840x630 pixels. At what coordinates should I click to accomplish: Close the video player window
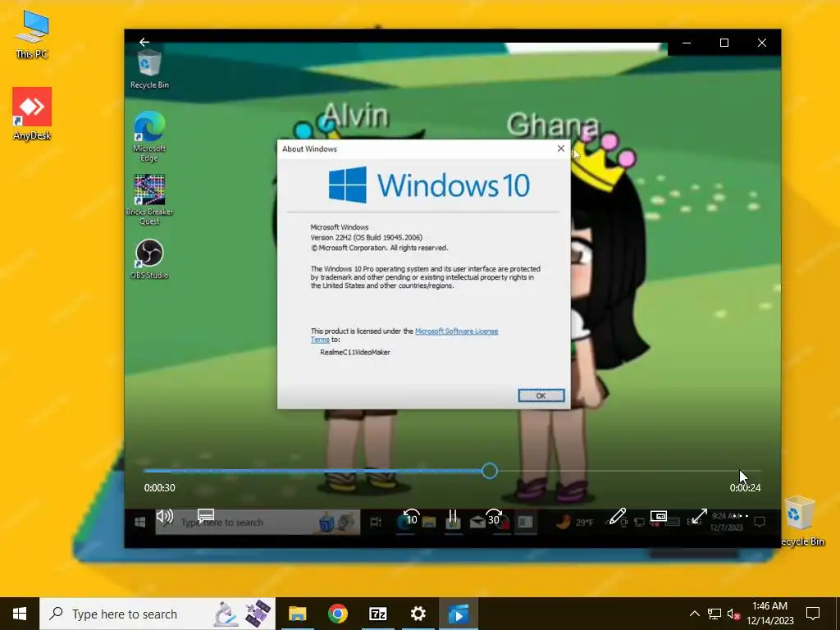pos(762,43)
